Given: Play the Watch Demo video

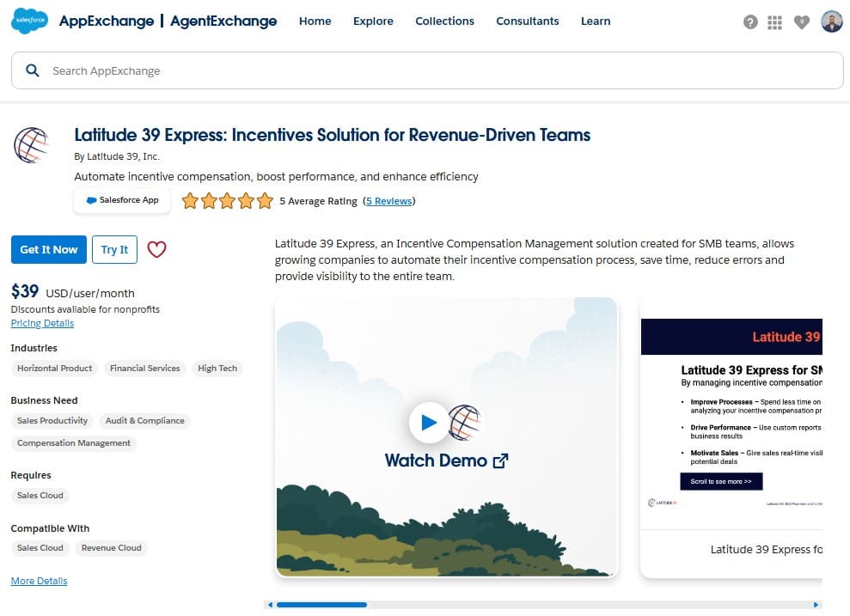Looking at the screenshot, I should coord(429,423).
